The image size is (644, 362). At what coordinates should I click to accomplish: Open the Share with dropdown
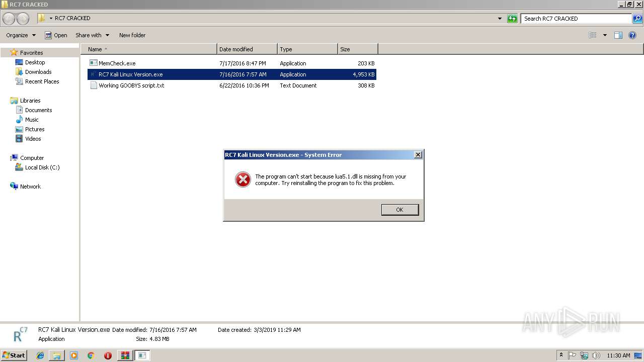92,35
